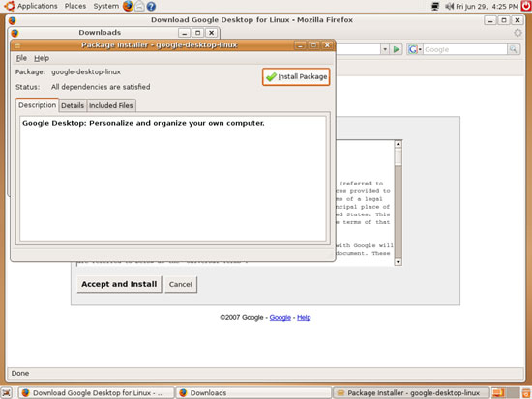Screen dimensions: 532x399
Task: Close the Downloads window
Action: coord(212,33)
